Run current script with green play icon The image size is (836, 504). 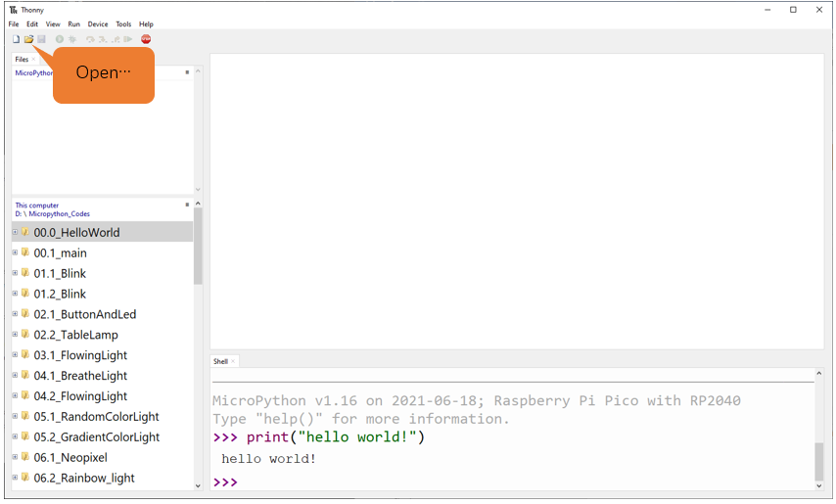(x=60, y=39)
